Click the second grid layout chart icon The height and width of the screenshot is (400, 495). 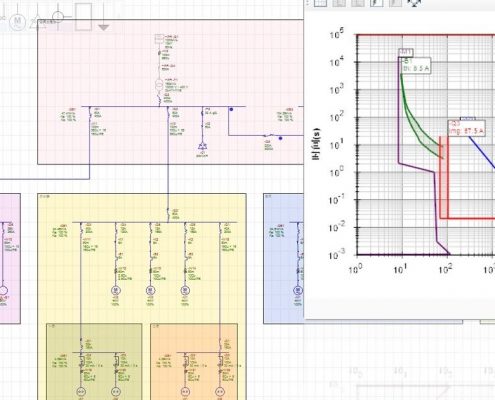coord(339,3)
